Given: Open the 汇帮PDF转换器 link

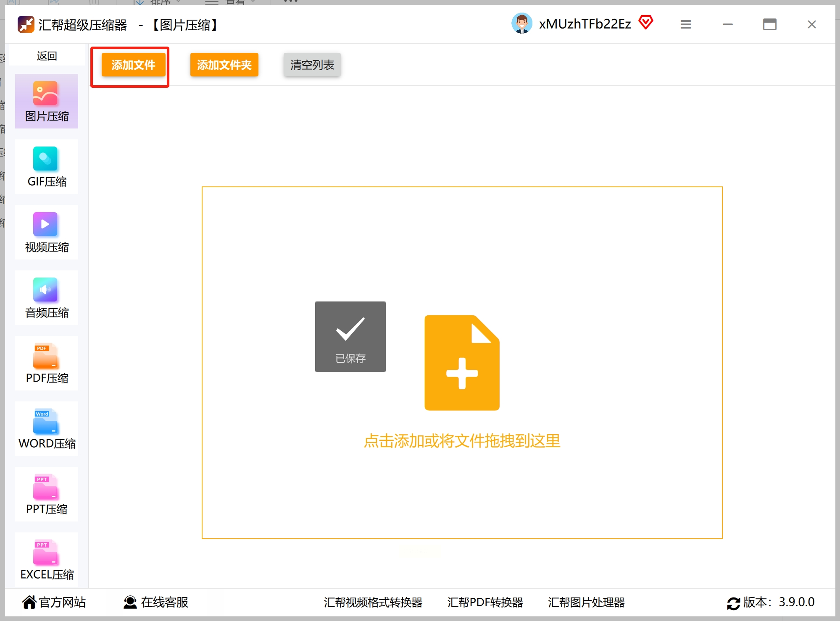Looking at the screenshot, I should coord(485,603).
